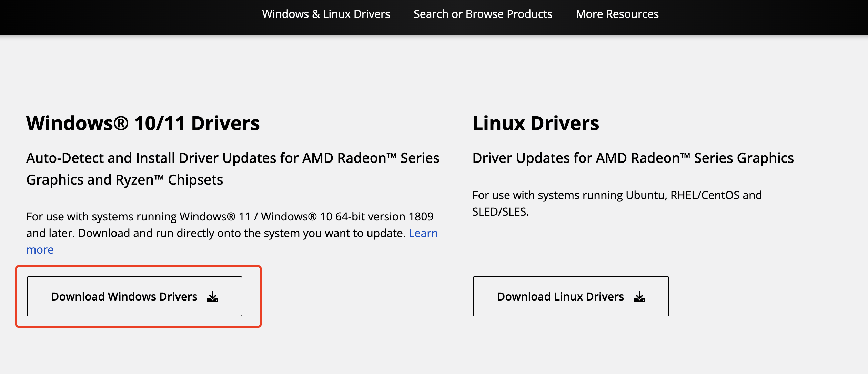Click the Linux Drivers heading
868x374 pixels.
(536, 123)
